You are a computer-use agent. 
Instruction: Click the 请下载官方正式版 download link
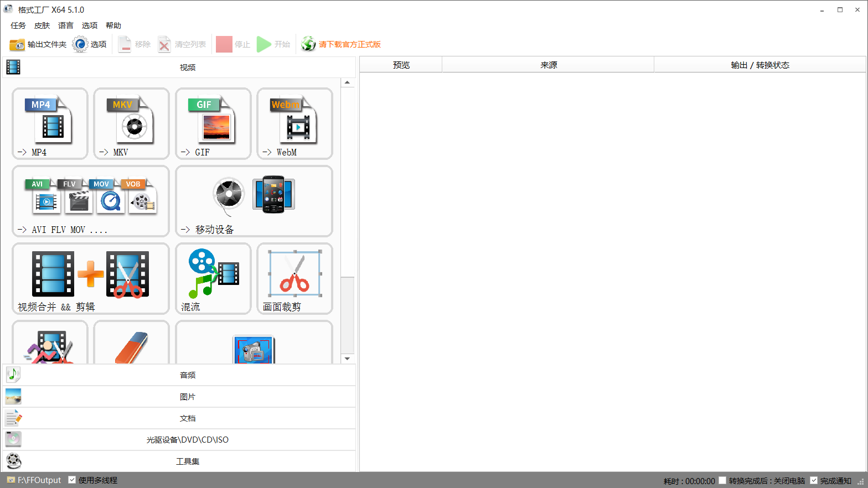click(x=341, y=44)
